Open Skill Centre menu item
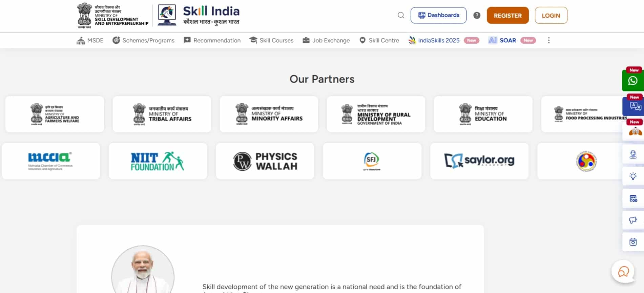644x293 pixels. [379, 40]
